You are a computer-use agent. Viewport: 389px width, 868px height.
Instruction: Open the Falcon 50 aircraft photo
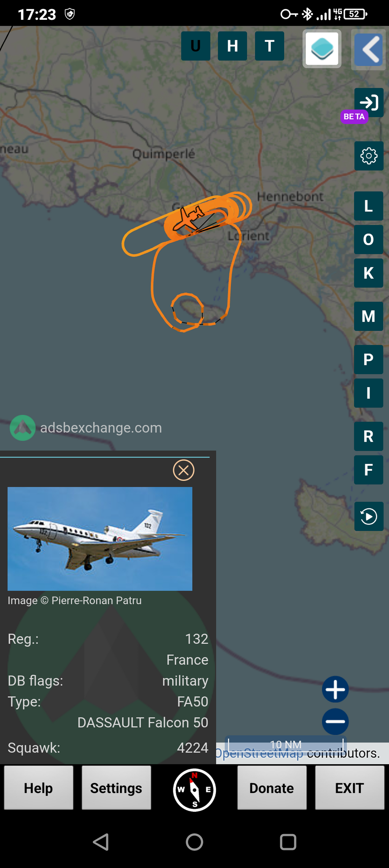pos(100,539)
